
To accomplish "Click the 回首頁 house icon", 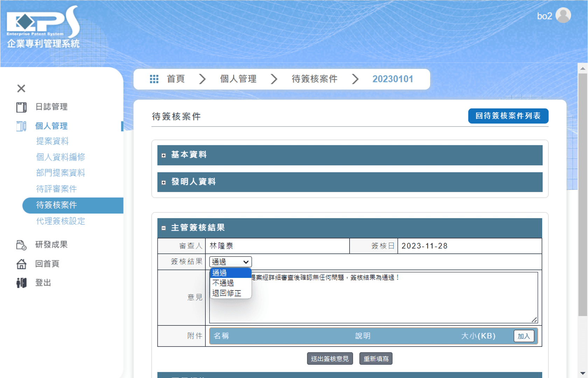I will click(21, 264).
